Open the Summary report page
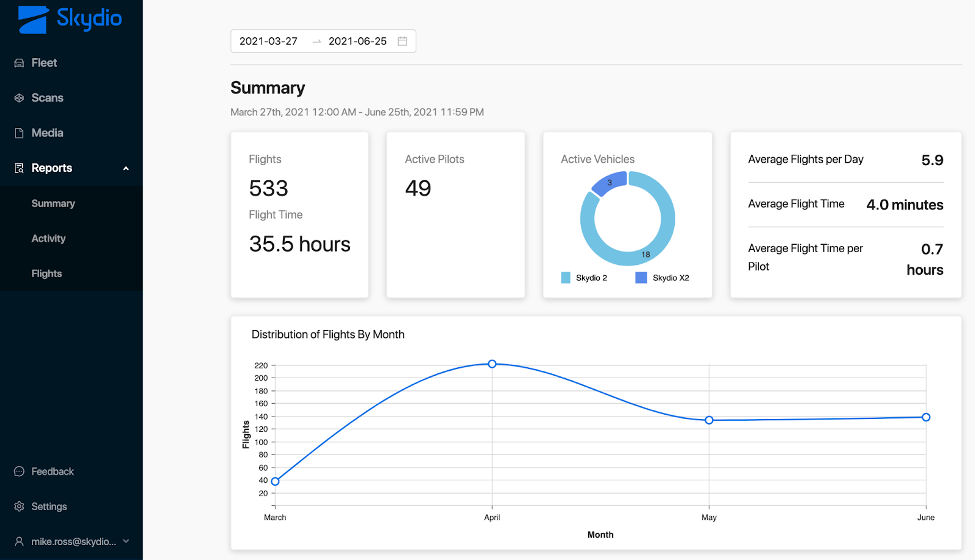This screenshot has width=975, height=560. pos(53,204)
